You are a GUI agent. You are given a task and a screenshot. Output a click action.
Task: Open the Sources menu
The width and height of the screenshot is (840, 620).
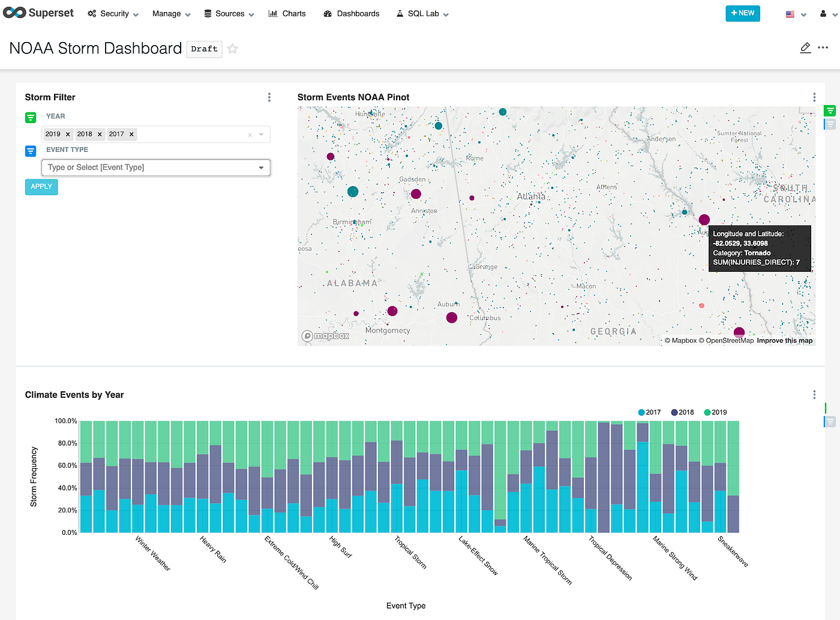[x=229, y=13]
